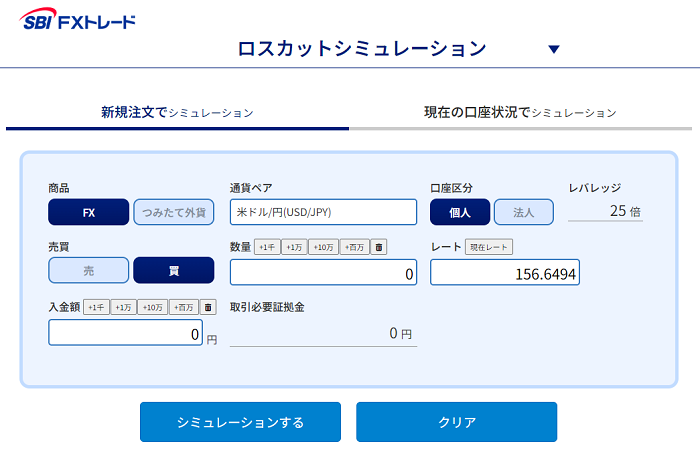Add +1万 to 数量

click(294, 247)
